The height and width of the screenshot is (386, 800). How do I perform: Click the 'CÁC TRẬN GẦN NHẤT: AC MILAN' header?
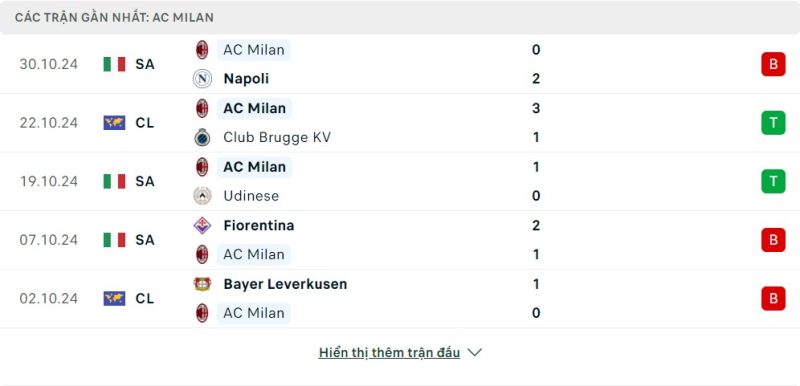114,17
